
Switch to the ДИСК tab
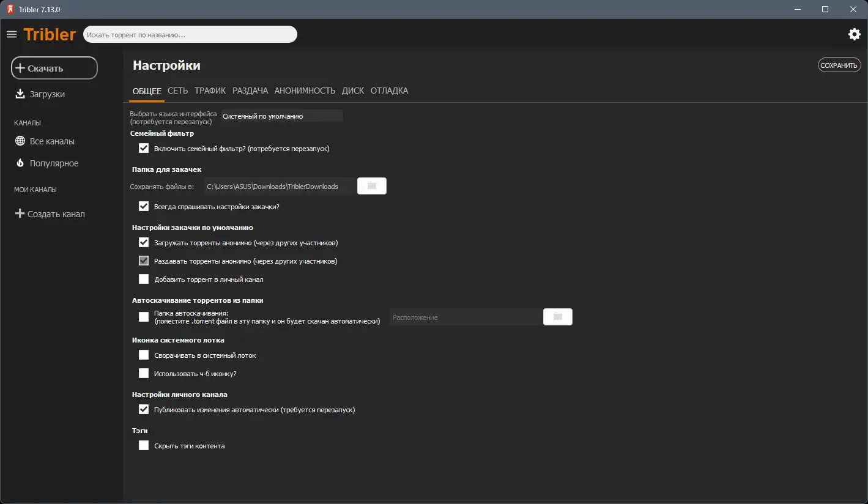(353, 91)
